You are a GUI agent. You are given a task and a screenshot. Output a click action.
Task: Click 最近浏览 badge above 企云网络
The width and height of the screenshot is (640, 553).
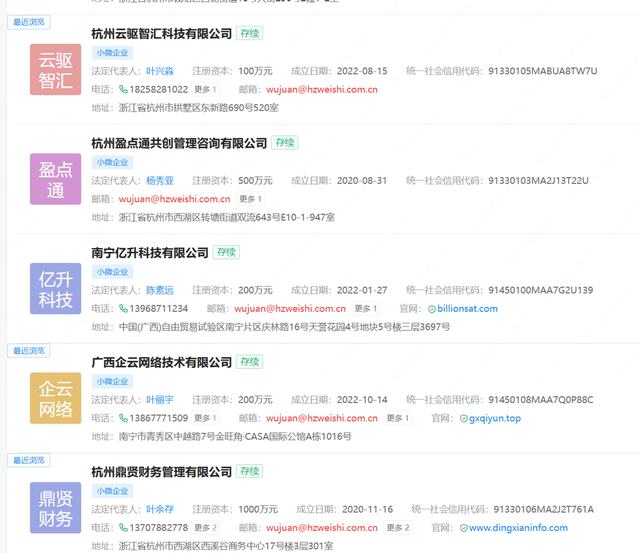click(x=29, y=351)
